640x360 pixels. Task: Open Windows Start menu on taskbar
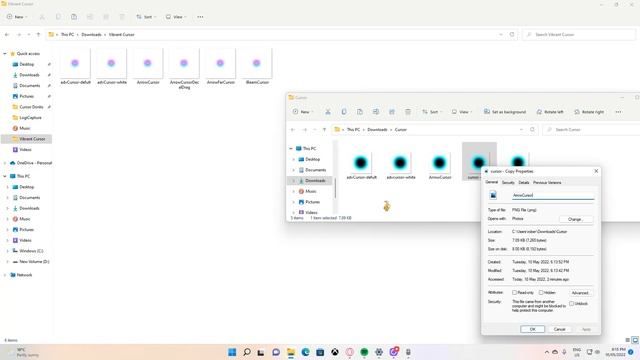232,352
